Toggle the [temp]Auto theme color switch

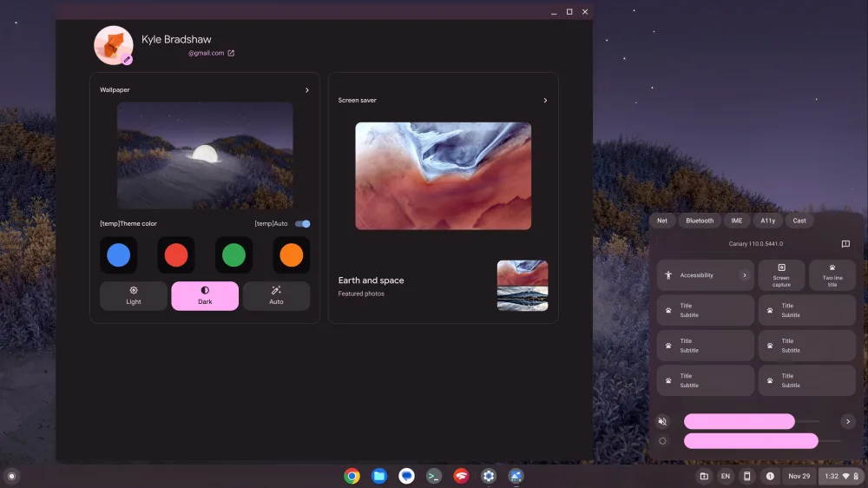pos(302,224)
